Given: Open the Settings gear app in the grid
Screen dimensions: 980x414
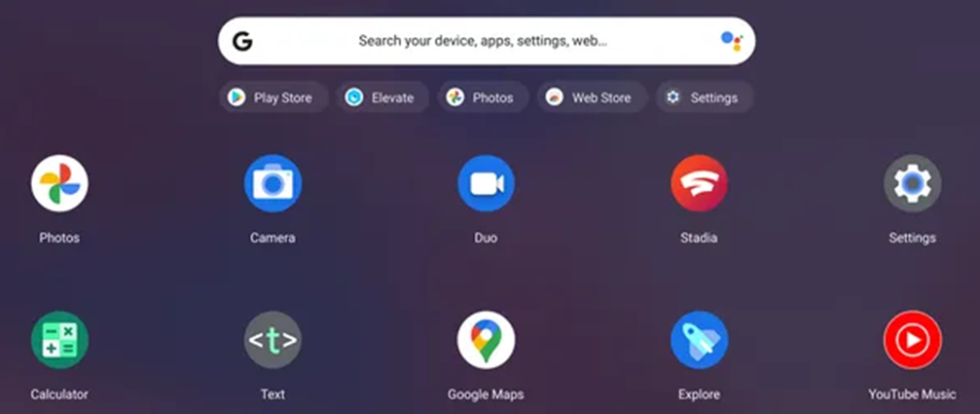Looking at the screenshot, I should click(912, 183).
